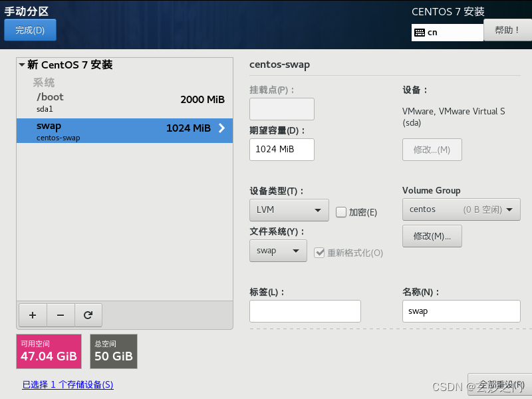This screenshot has width=532, height=399.
Task: Click the 挂载点(P) mount point field
Action: (282, 109)
